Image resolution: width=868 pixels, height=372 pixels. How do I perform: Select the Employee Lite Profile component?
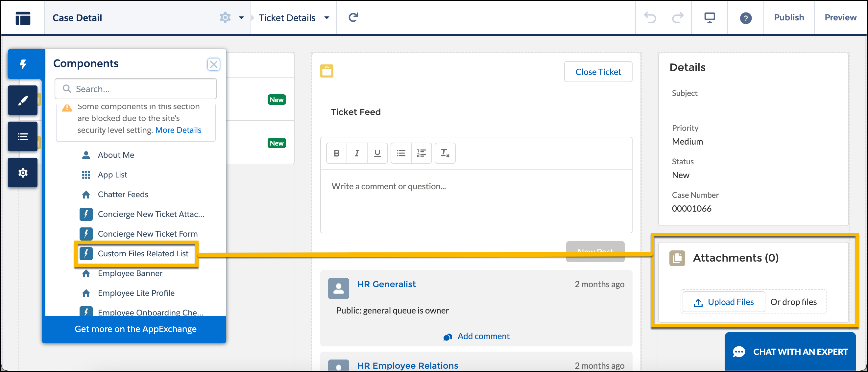tap(128, 293)
